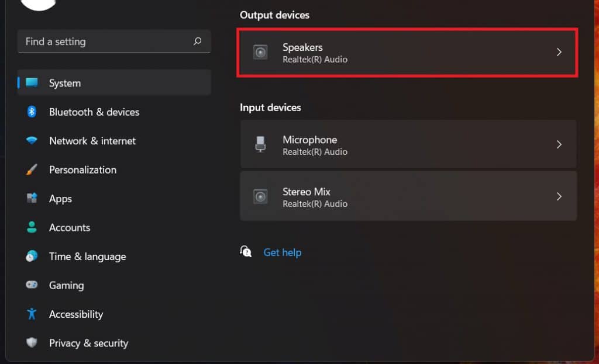Viewport: 599px width, 364px height.
Task: Click the Output devices heading
Action: (275, 15)
